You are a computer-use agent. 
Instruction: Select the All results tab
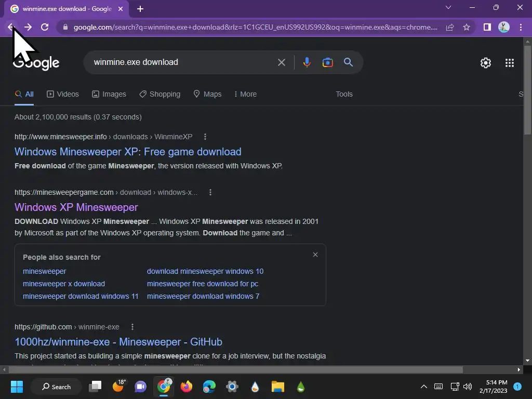click(x=24, y=95)
